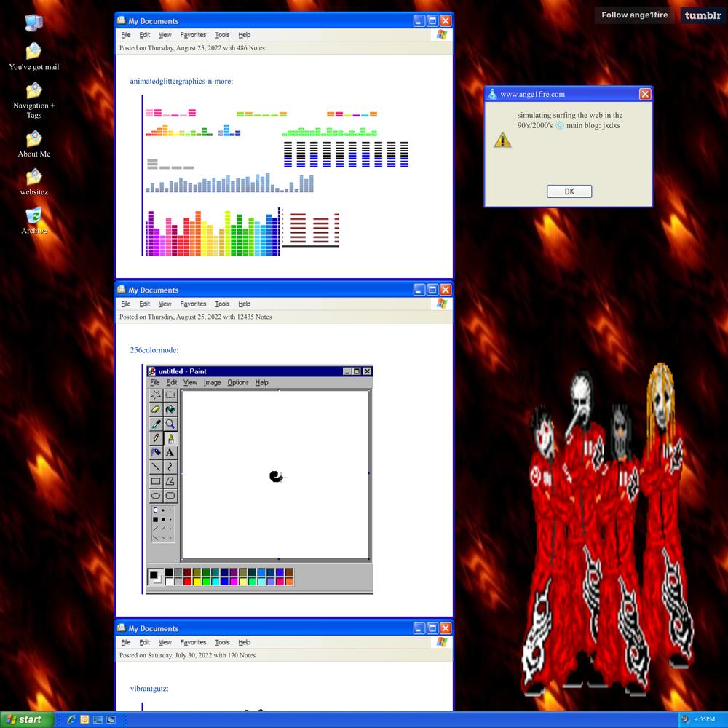Select the Text tool in Paint

pos(170,453)
